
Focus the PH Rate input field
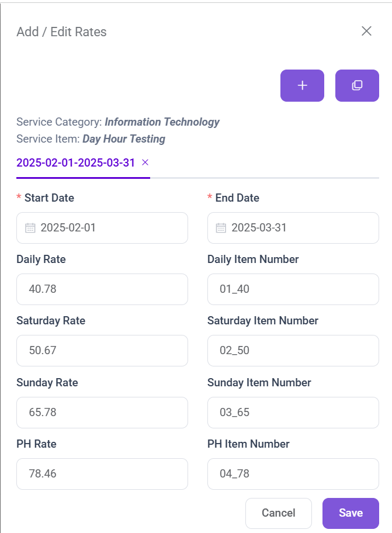[102, 474]
